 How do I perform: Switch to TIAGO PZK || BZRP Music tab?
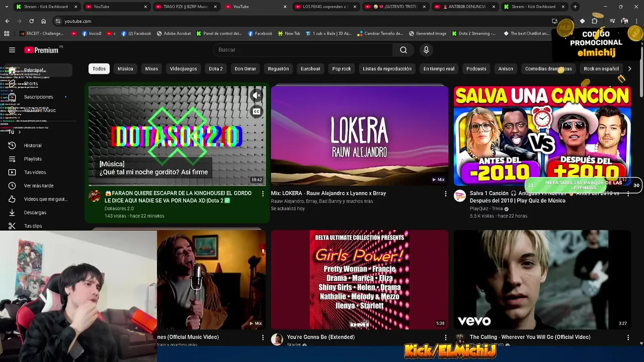[186, 7]
